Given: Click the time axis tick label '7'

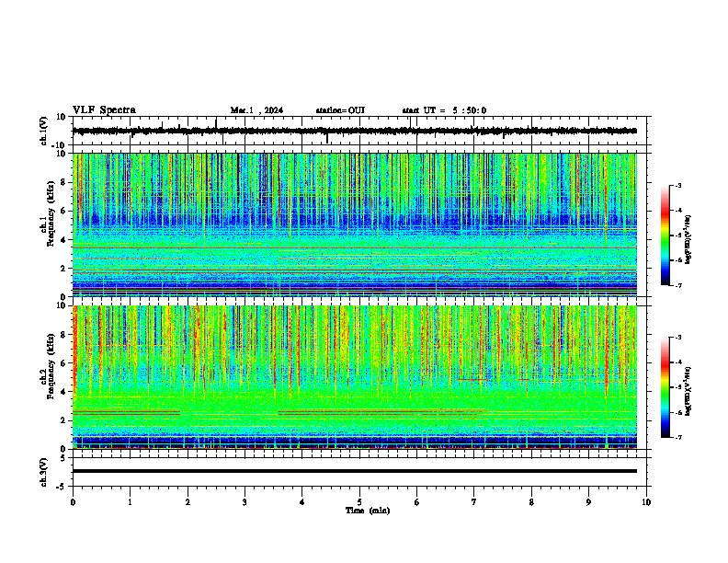Looking at the screenshot, I should point(474,502).
